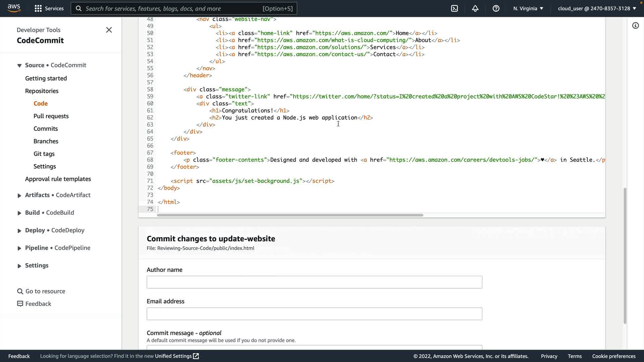Collapse the Source CodeCommit section
644x362 pixels.
[19, 66]
